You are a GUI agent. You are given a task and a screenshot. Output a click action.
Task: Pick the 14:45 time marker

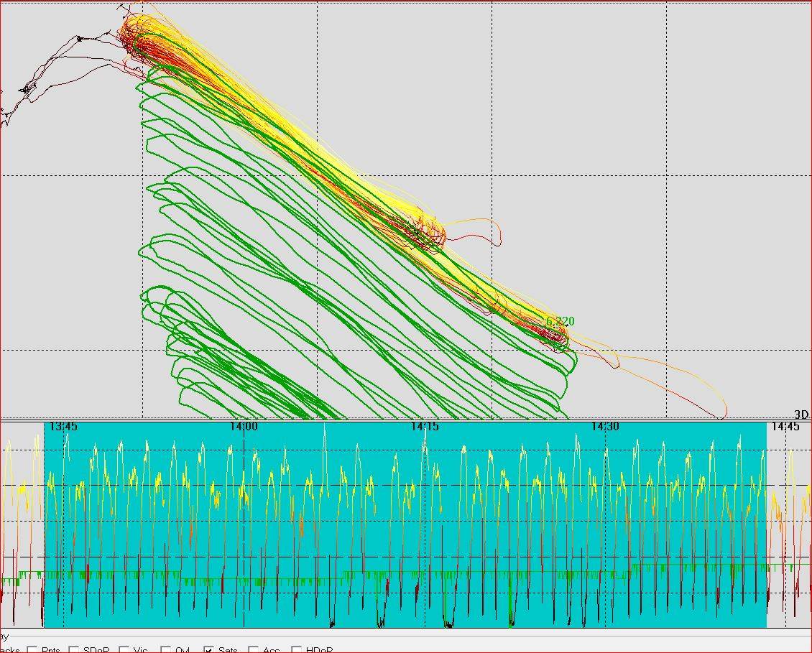tap(785, 427)
